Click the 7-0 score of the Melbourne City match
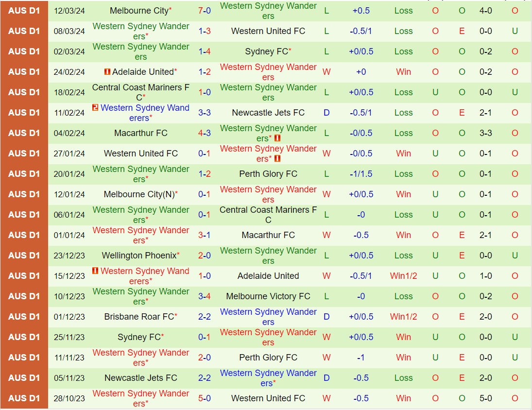 click(204, 11)
